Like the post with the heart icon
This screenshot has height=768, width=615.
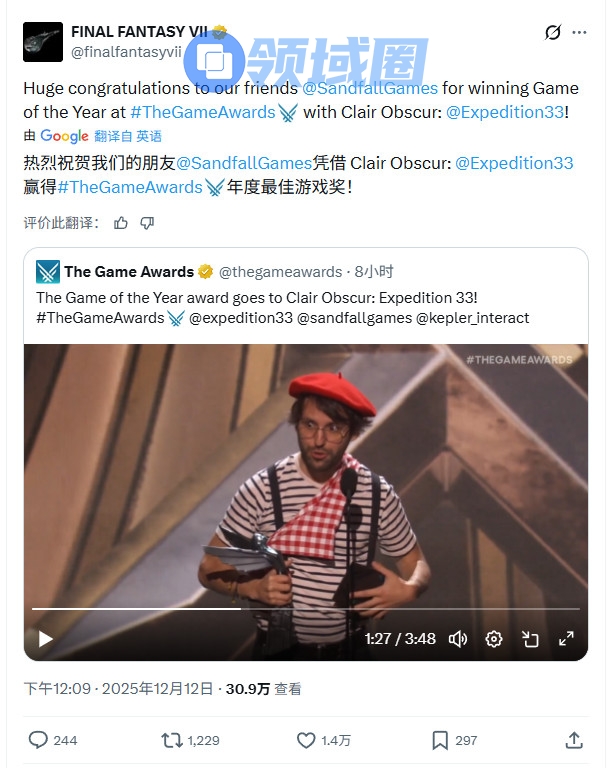(306, 740)
